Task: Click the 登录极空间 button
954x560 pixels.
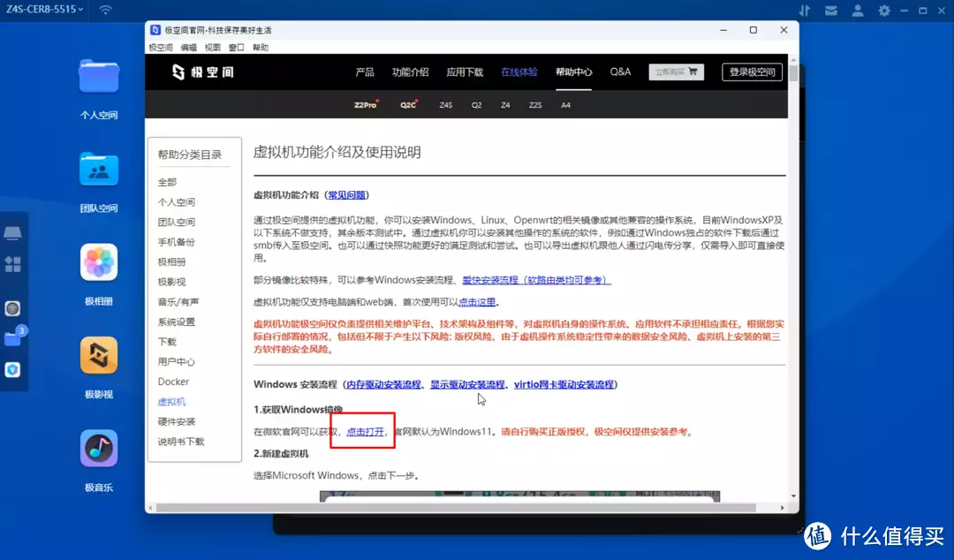Action: [752, 72]
